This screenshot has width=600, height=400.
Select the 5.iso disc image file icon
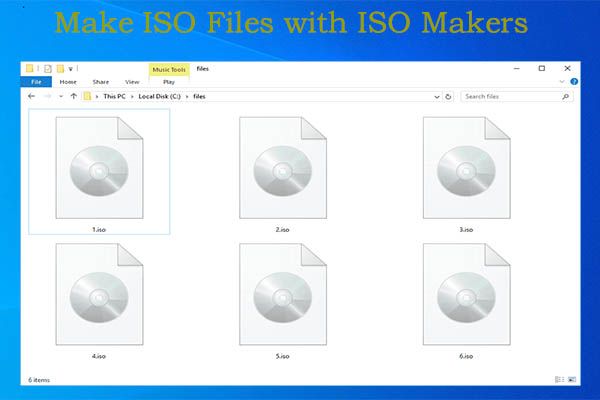[x=283, y=294]
